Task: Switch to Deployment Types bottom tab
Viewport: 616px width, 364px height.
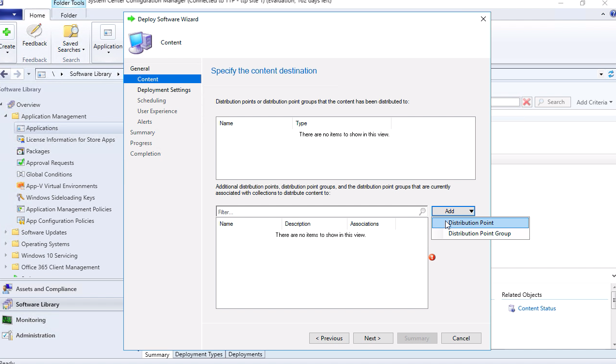Action: 199,354
